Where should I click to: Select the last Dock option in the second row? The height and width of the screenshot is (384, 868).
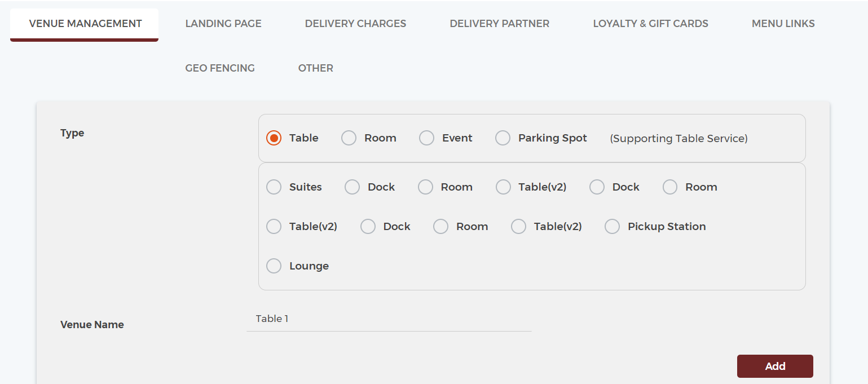(597, 187)
